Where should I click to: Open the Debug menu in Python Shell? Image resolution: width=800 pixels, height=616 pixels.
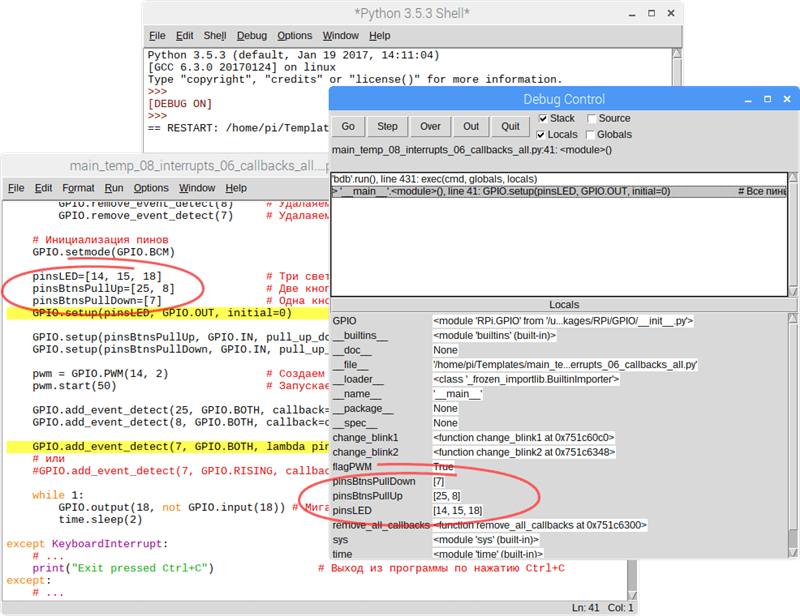(x=251, y=35)
